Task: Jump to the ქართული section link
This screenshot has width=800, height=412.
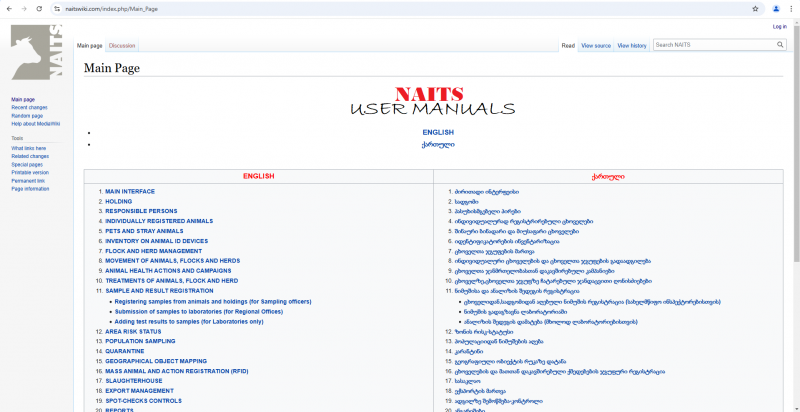Action: click(438, 144)
